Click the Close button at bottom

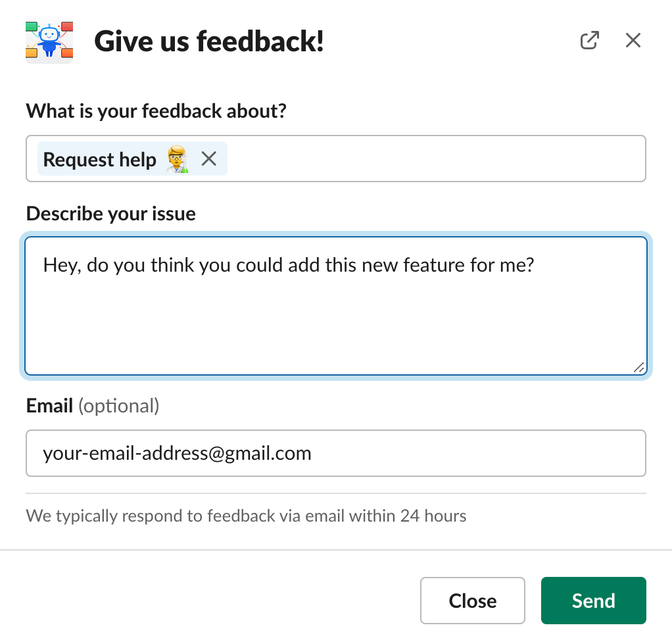coord(473,601)
